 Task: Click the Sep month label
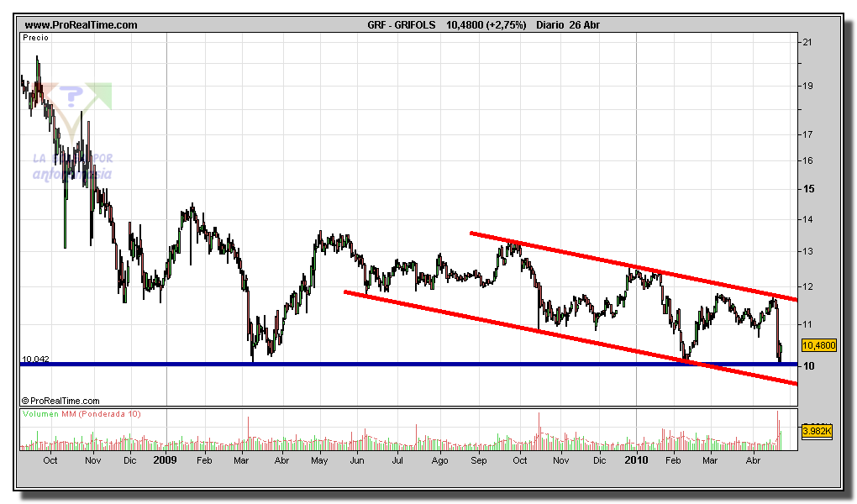tap(479, 461)
